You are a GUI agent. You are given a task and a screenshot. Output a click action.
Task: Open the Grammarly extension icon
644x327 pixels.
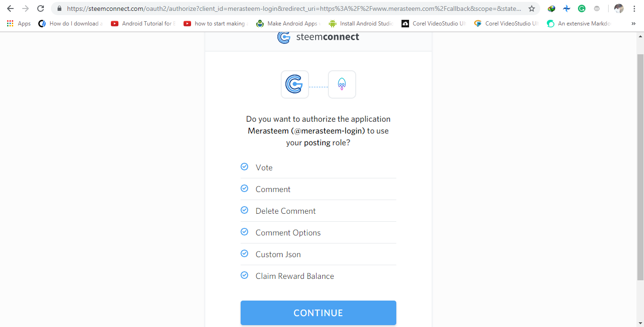[582, 8]
